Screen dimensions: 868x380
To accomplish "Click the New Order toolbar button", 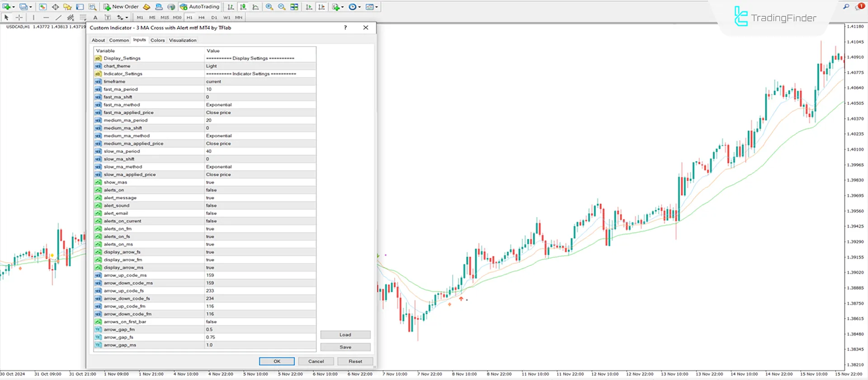I will pyautogui.click(x=121, y=7).
